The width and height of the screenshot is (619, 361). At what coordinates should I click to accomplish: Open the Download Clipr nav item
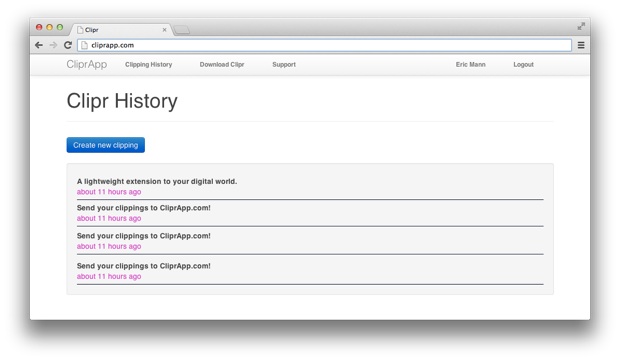(222, 64)
